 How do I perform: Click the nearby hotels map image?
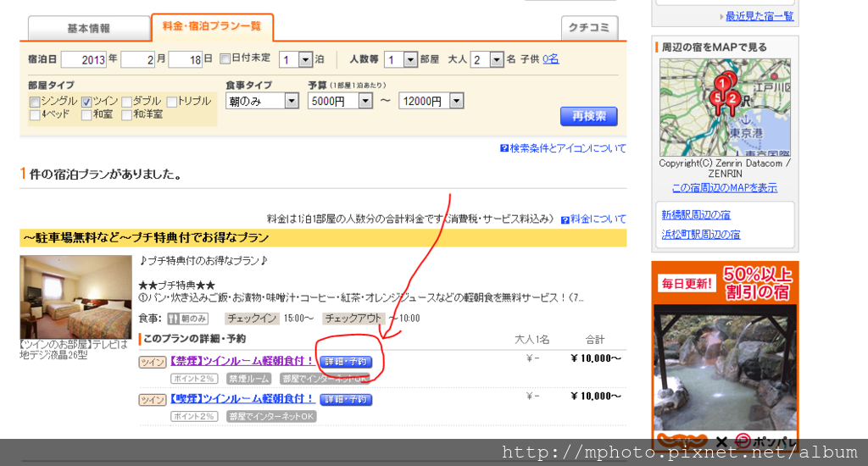coord(726,108)
